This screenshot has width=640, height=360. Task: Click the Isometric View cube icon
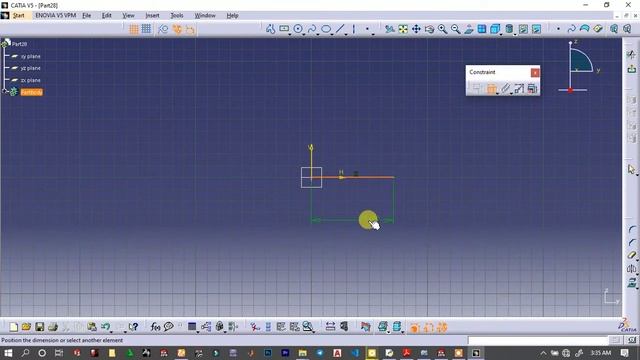click(495, 29)
